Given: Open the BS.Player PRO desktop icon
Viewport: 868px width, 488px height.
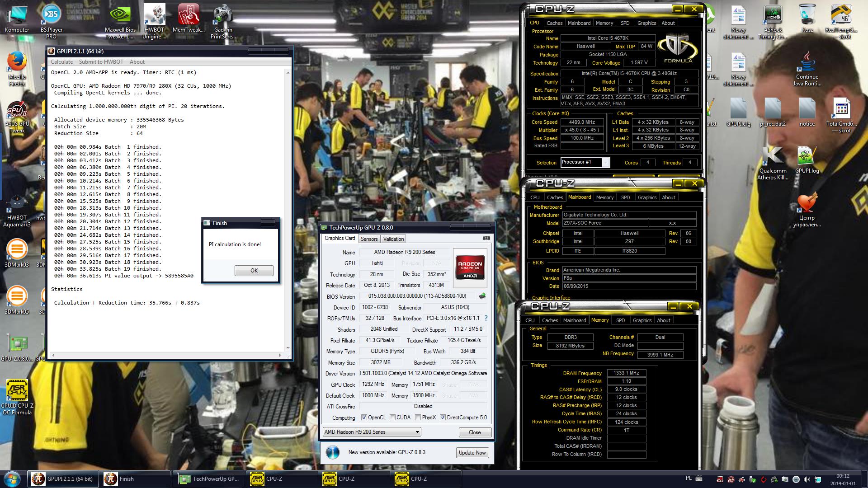Looking at the screenshot, I should click(52, 22).
